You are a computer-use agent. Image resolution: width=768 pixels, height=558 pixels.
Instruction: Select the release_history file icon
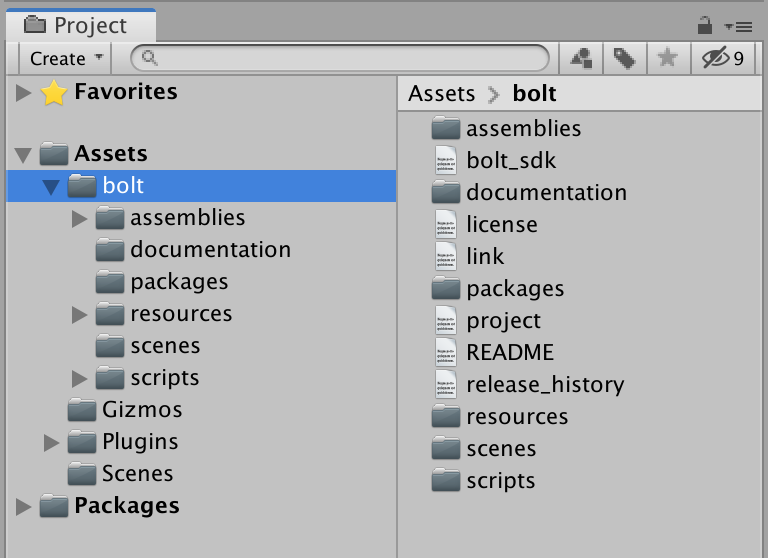446,385
